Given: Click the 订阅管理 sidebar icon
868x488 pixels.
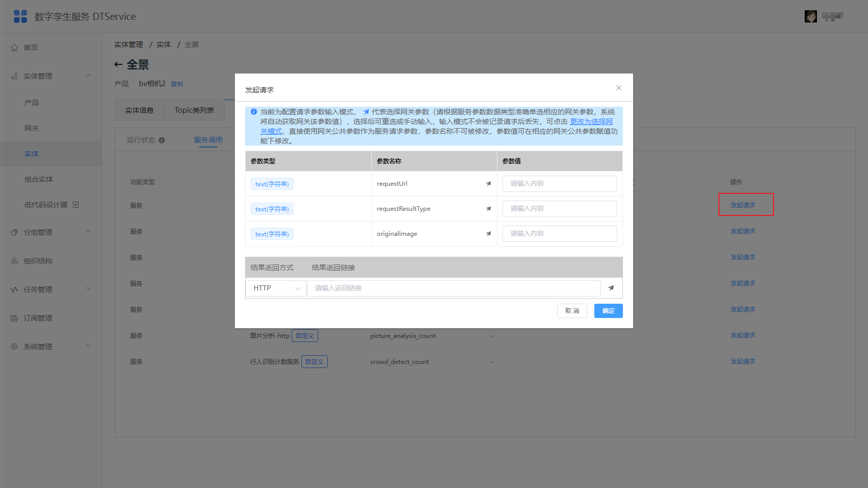Looking at the screenshot, I should click(x=14, y=318).
